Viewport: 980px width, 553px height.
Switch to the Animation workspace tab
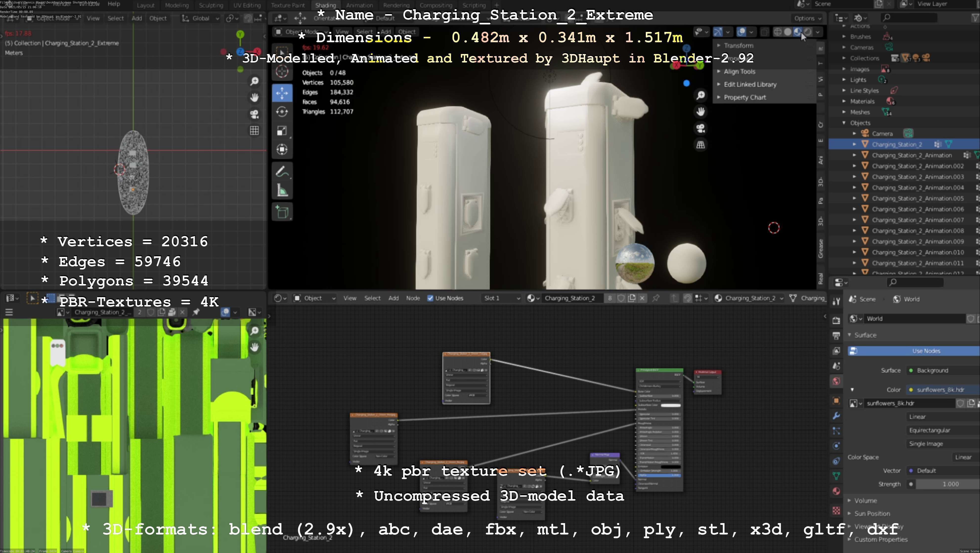click(360, 5)
